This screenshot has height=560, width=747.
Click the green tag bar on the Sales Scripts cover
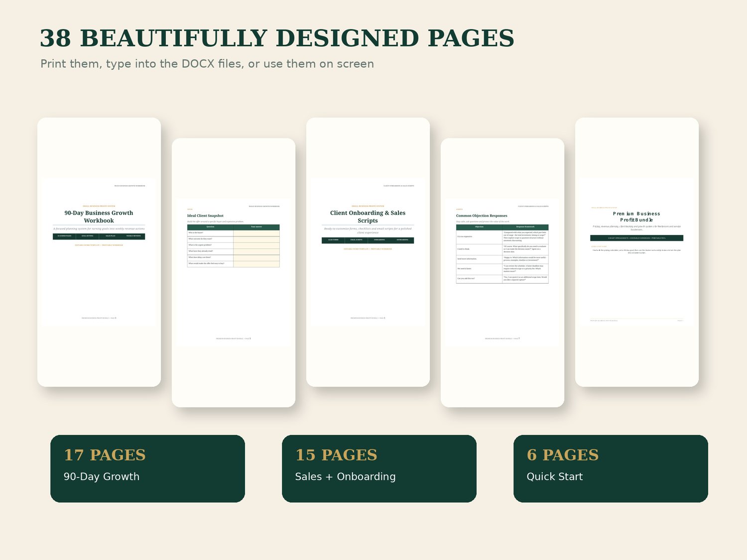(368, 240)
